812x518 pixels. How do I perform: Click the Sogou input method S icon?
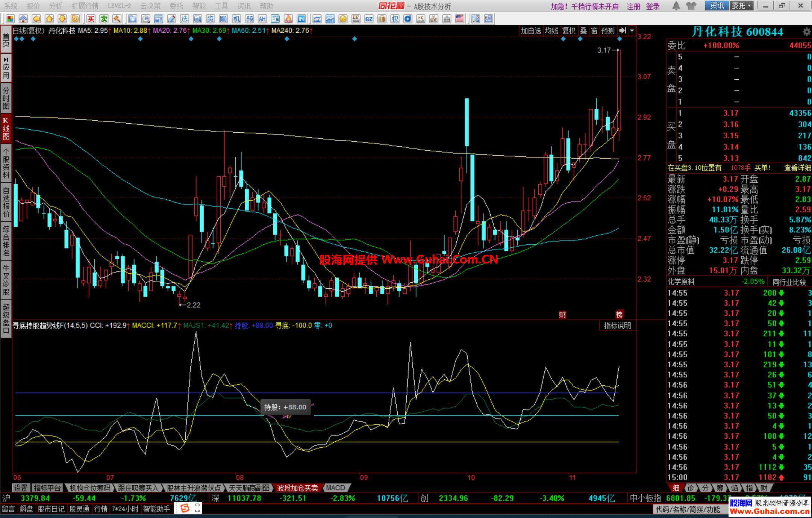(185, 509)
